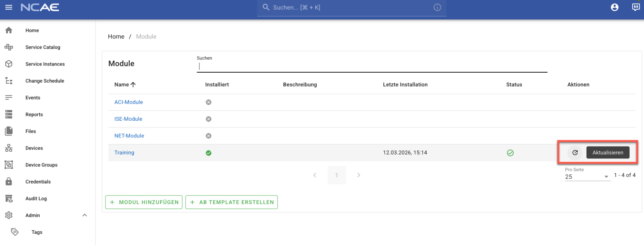The height and width of the screenshot is (245, 644).
Task: Click the Events list icon
Action: point(9,98)
